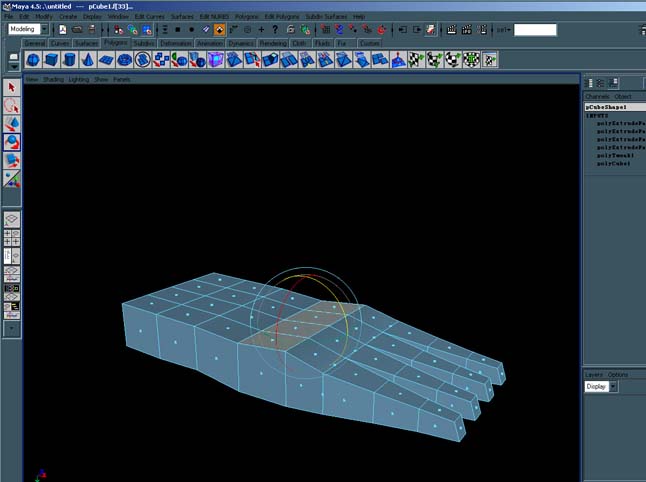Viewport: 646px width, 482px height.
Task: Pick the Show Manipulator tool
Action: click(x=12, y=179)
